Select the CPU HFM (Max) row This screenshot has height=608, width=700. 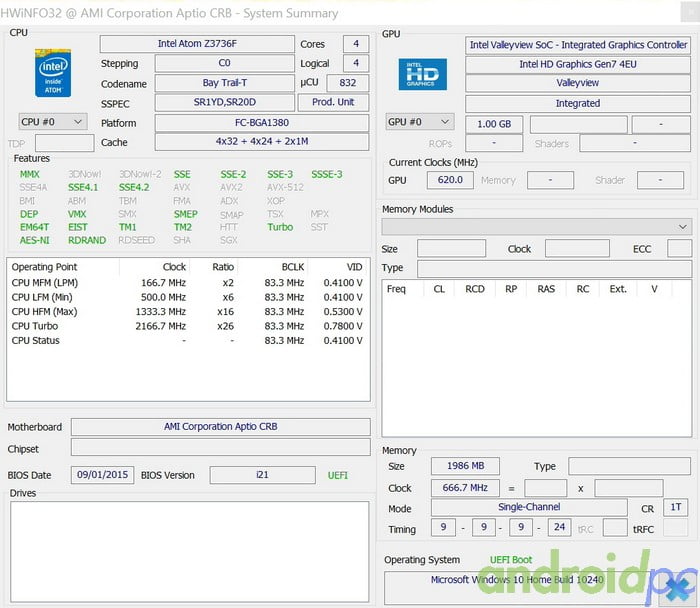188,312
